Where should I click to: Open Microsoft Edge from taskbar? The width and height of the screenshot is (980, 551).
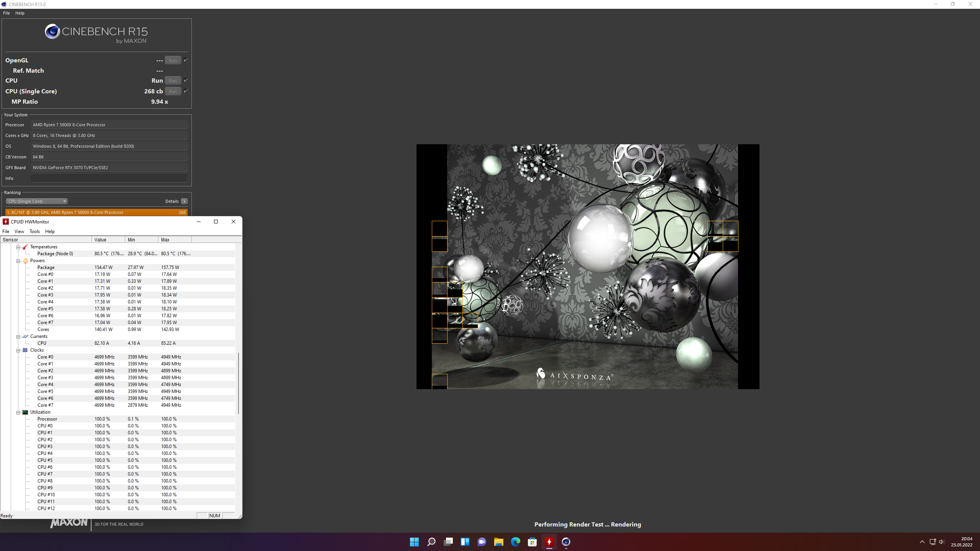pos(515,542)
